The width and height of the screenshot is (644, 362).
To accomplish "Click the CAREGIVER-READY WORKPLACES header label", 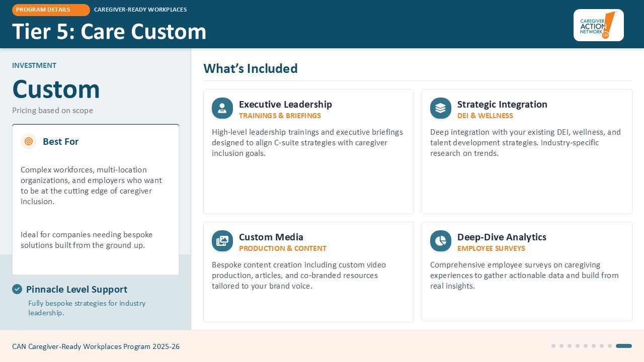I will point(140,10).
